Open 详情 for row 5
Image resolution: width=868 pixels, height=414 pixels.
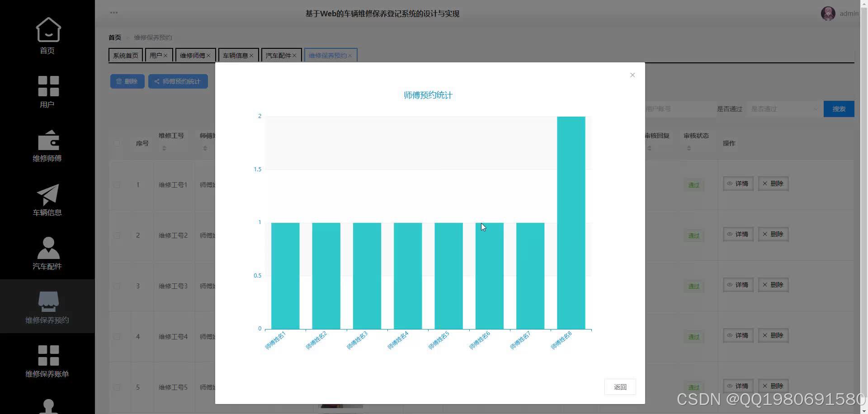[x=738, y=386]
